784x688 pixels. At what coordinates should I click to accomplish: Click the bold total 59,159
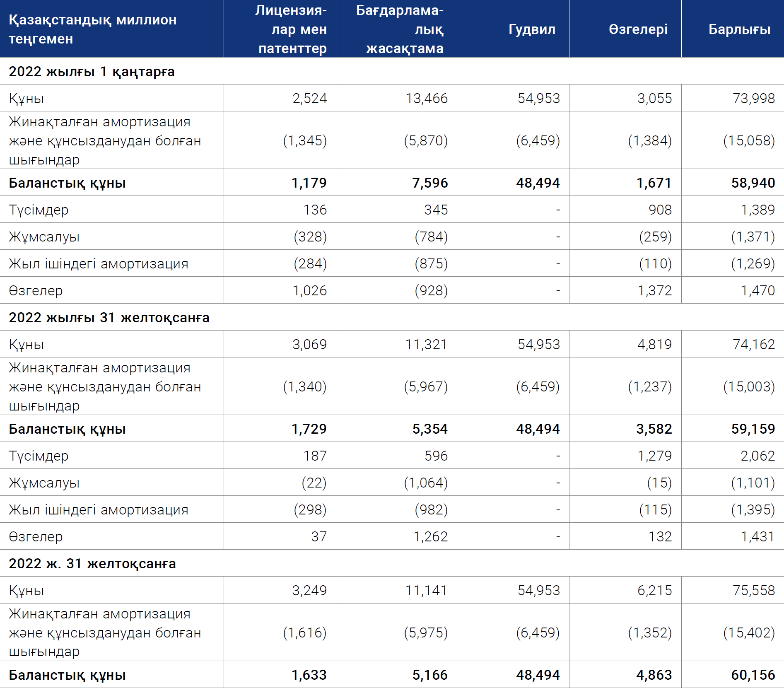pyautogui.click(x=753, y=429)
